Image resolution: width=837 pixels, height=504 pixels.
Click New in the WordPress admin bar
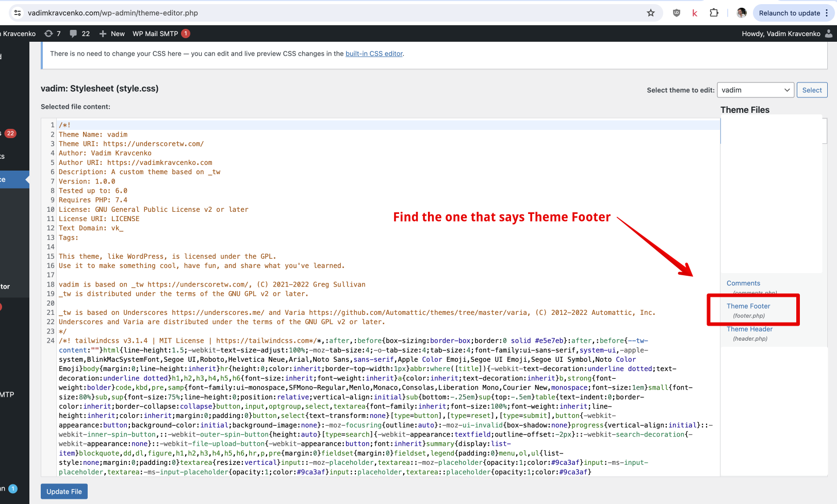[116, 33]
